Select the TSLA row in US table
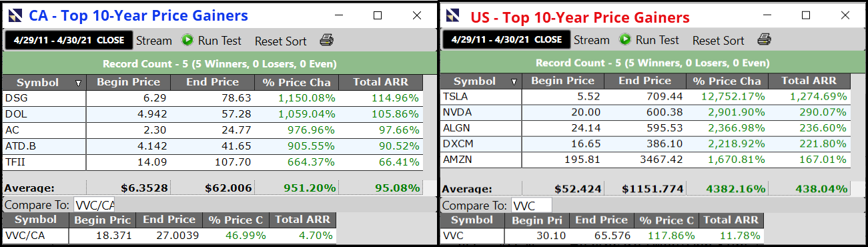The image size is (868, 247). click(644, 96)
